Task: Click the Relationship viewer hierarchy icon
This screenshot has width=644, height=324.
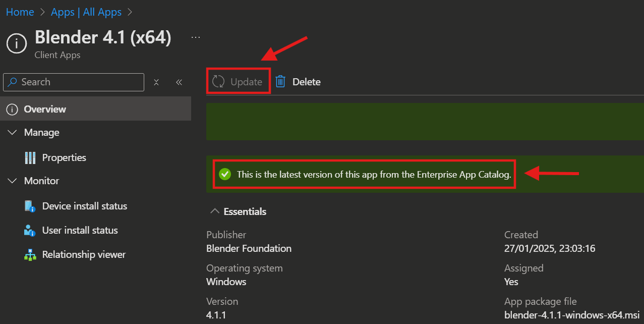Action: coord(30,254)
